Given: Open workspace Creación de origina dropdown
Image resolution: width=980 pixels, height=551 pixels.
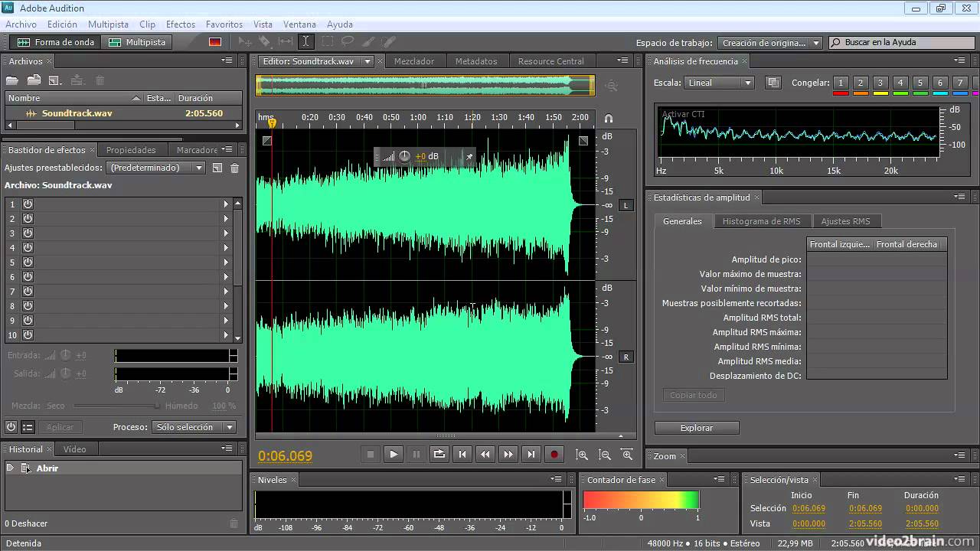Looking at the screenshot, I should (769, 43).
